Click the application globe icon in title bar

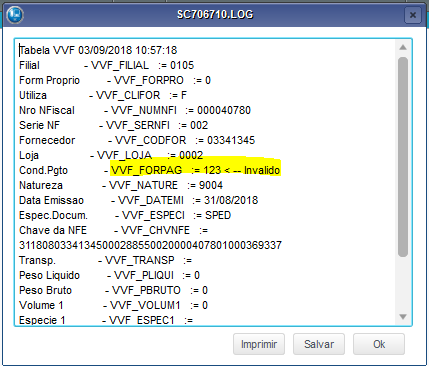[15, 15]
